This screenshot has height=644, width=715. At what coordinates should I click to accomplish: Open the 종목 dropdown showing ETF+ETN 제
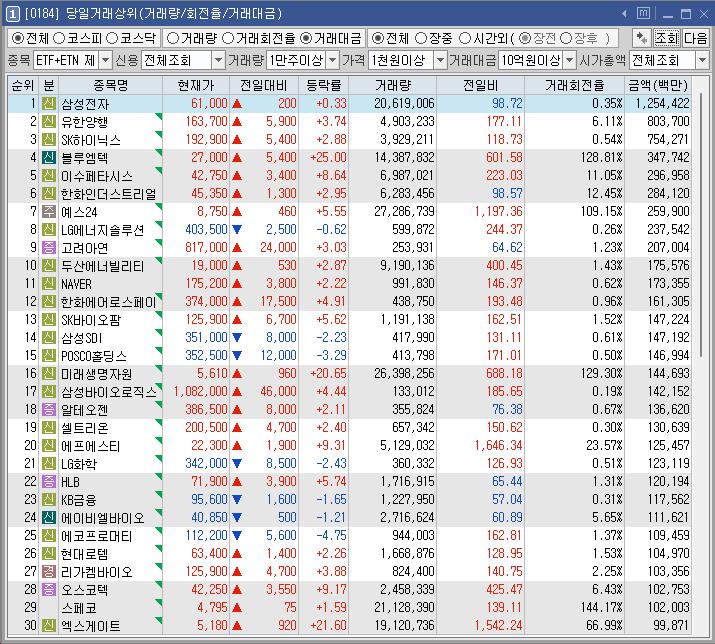[73, 60]
